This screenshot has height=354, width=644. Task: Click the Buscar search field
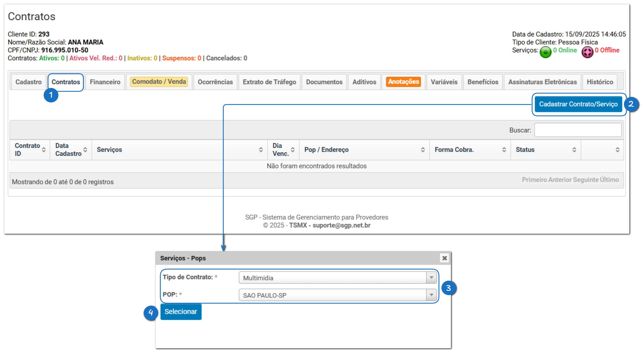[x=578, y=130]
